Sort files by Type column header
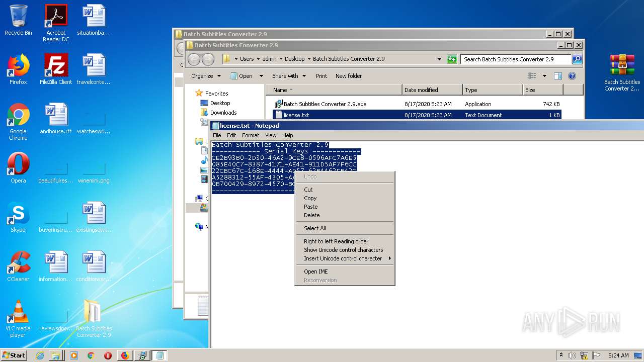Image resolution: width=644 pixels, height=362 pixels. (493, 90)
